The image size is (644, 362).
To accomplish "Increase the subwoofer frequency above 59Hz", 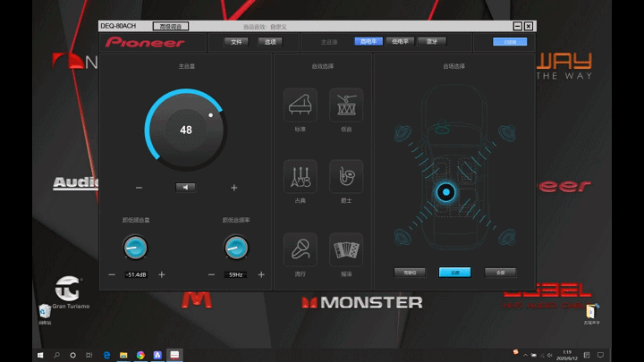I will coord(261,274).
